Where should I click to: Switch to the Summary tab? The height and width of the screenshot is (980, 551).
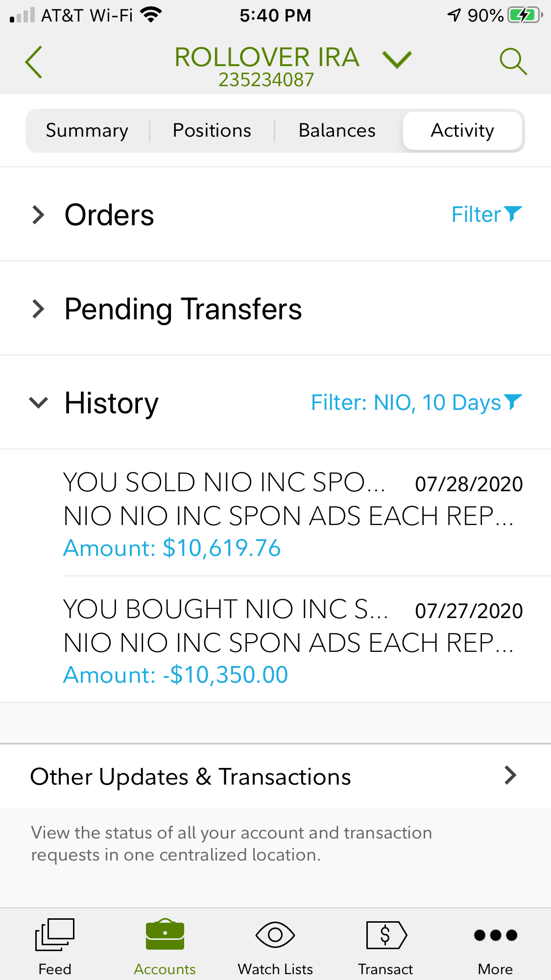point(87,131)
